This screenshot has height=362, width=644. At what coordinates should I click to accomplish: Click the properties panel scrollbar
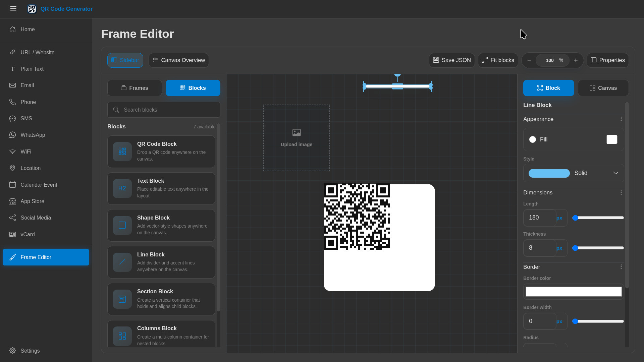coord(627,195)
